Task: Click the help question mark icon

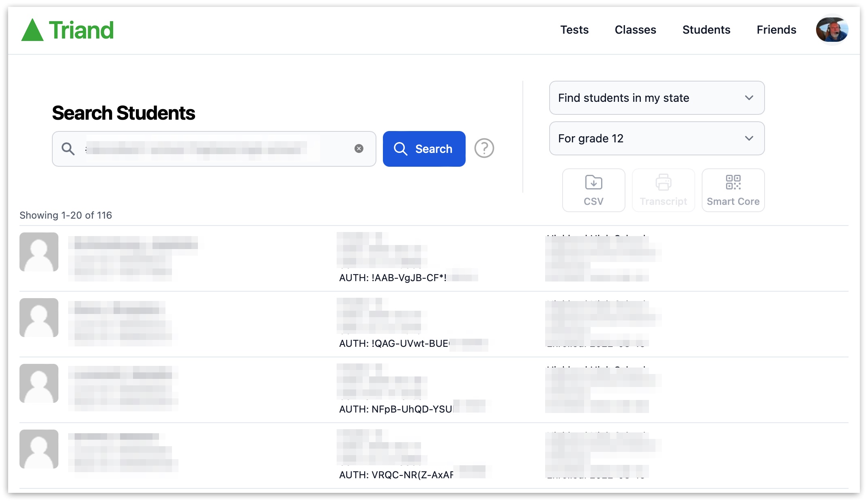Action: click(483, 148)
